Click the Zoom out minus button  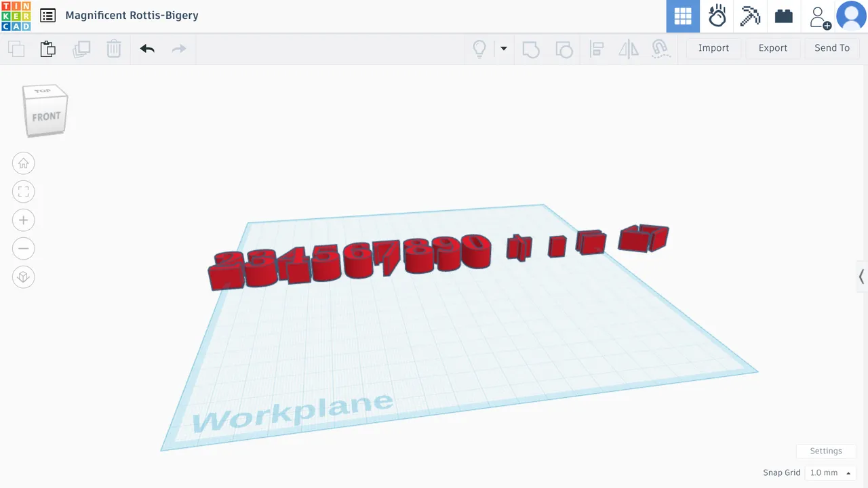[x=24, y=249]
